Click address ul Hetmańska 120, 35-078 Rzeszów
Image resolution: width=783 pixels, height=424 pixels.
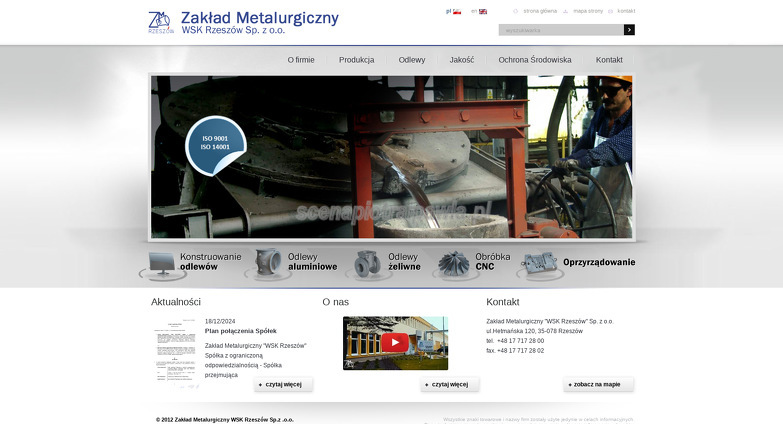coord(534,331)
